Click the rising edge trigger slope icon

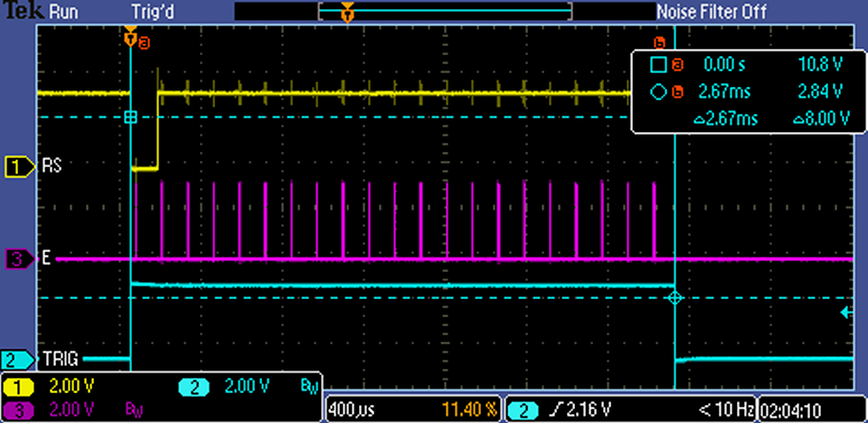(551, 411)
